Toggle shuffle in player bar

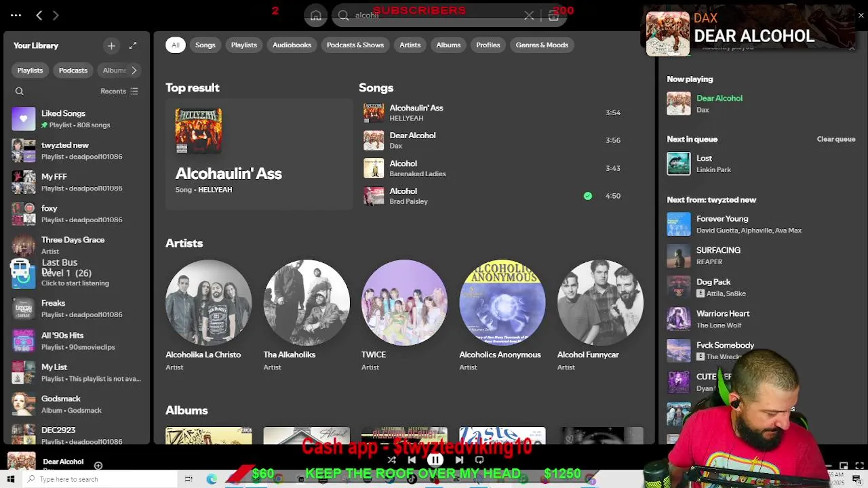pos(391,460)
